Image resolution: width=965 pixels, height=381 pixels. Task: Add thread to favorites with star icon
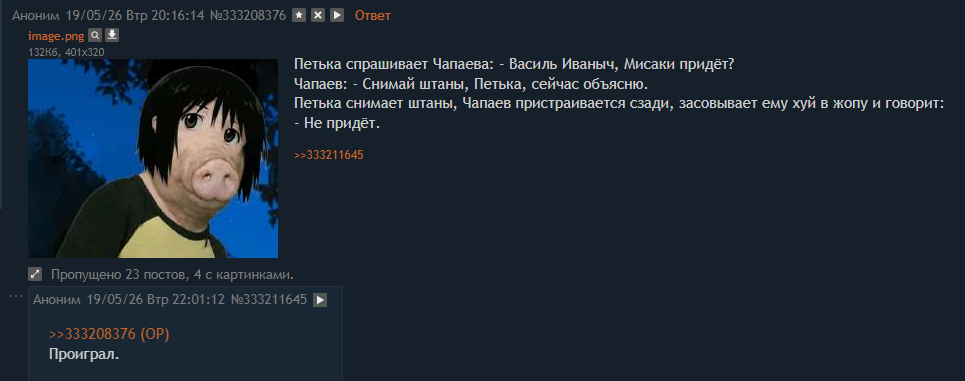pyautogui.click(x=298, y=16)
